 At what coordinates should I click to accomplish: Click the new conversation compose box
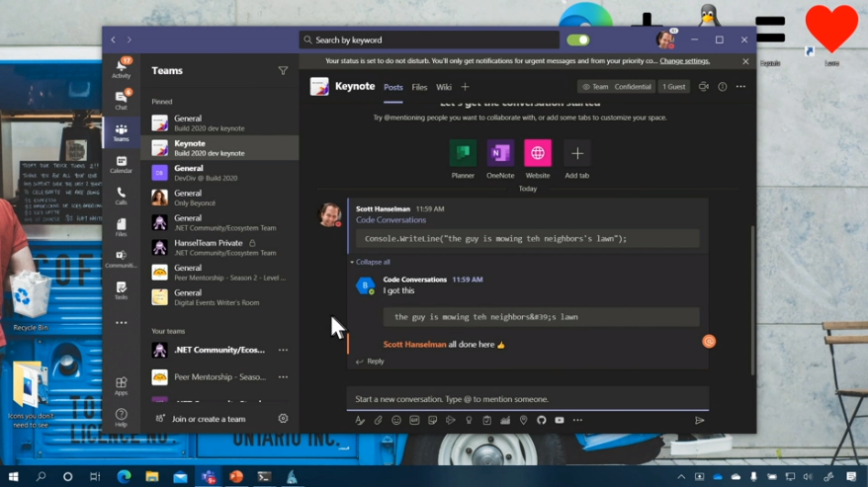click(528, 399)
